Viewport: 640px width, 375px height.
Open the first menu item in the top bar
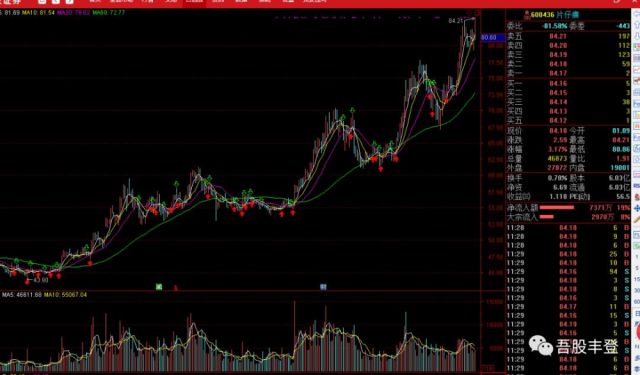(x=95, y=1)
